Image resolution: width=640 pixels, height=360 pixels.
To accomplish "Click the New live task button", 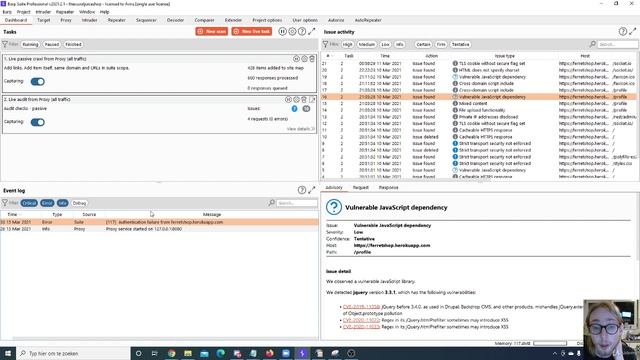I will [x=252, y=31].
